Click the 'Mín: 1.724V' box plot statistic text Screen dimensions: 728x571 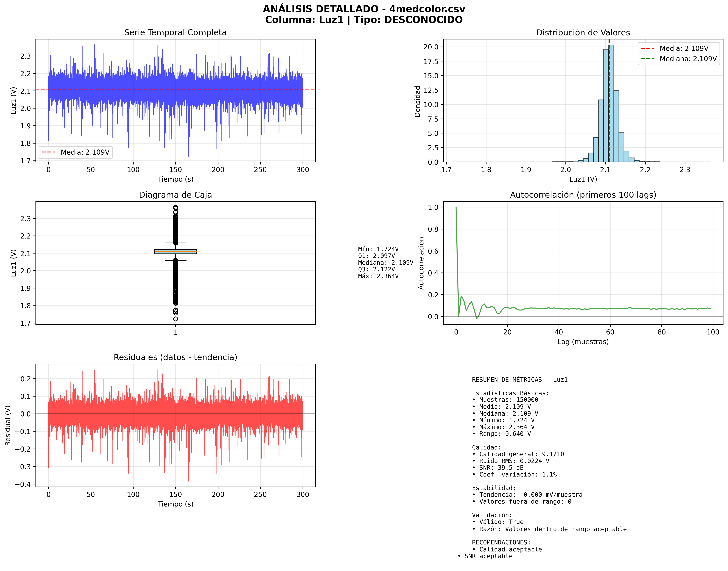378,249
